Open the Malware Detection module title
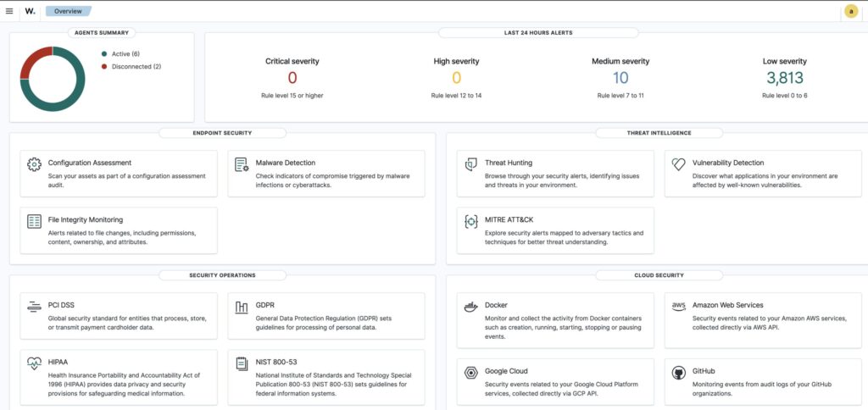Image resolution: width=868 pixels, height=410 pixels. (285, 163)
